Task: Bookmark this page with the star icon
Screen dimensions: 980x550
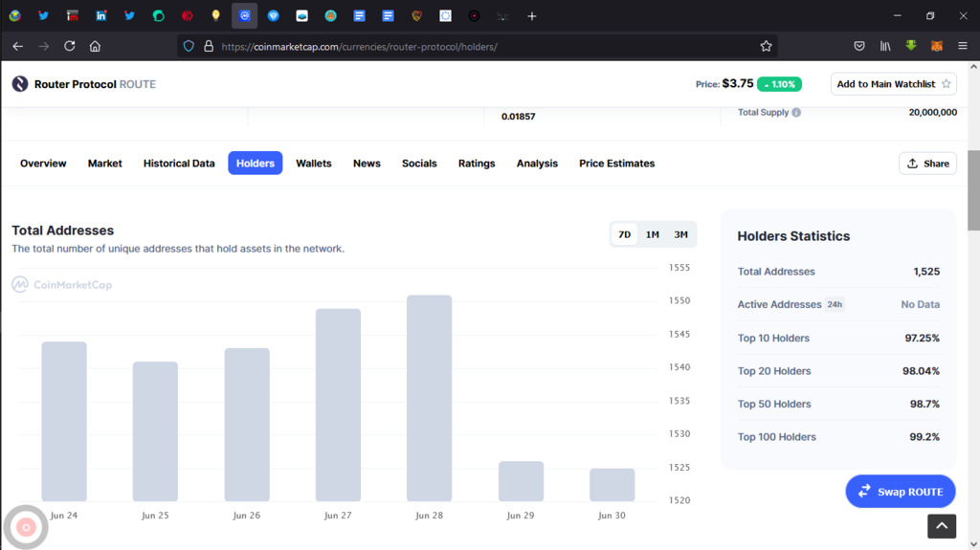Action: pos(766,46)
